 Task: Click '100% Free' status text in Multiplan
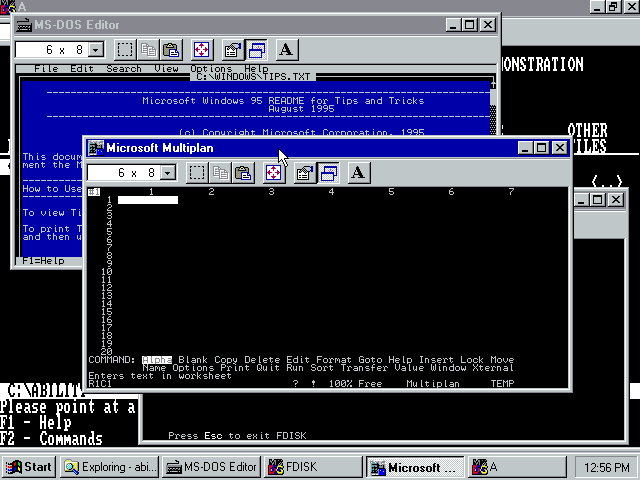tap(356, 384)
